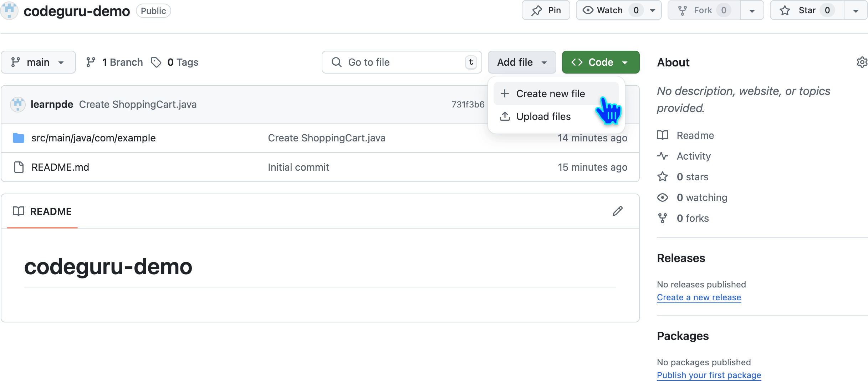
Task: Click the tag icon beside 0 Tags
Action: tap(156, 62)
